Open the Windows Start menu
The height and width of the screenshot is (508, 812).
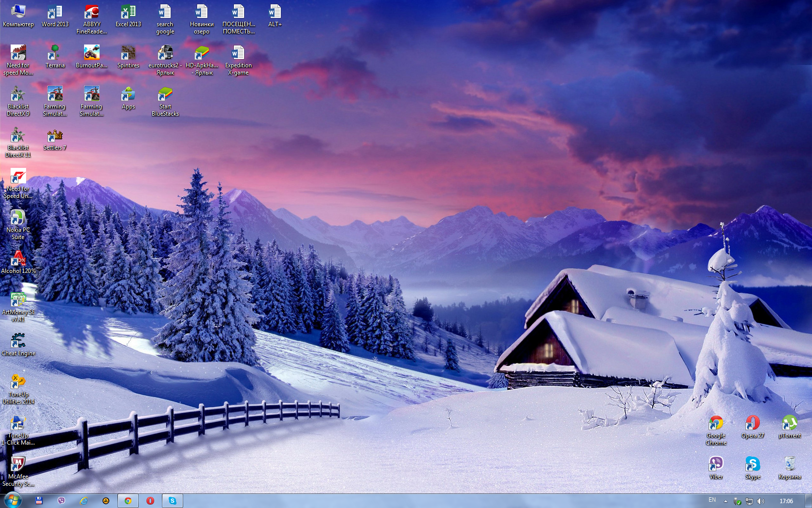12,500
